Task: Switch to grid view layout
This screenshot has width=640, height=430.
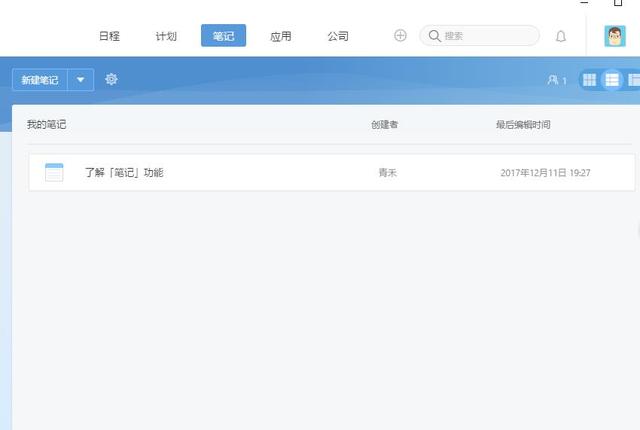Action: point(590,80)
